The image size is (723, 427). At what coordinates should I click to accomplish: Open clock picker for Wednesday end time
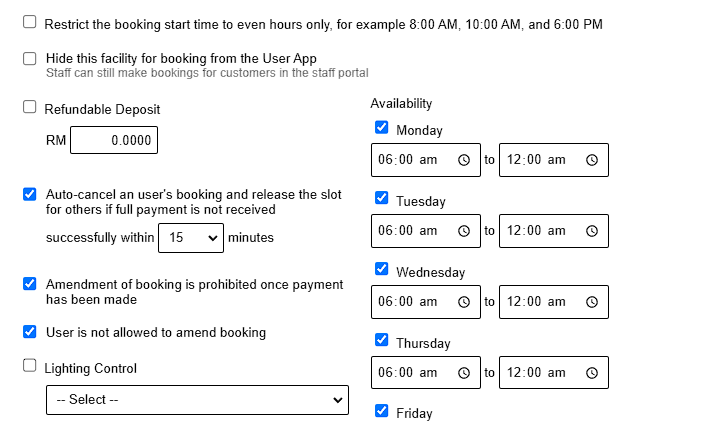[591, 302]
